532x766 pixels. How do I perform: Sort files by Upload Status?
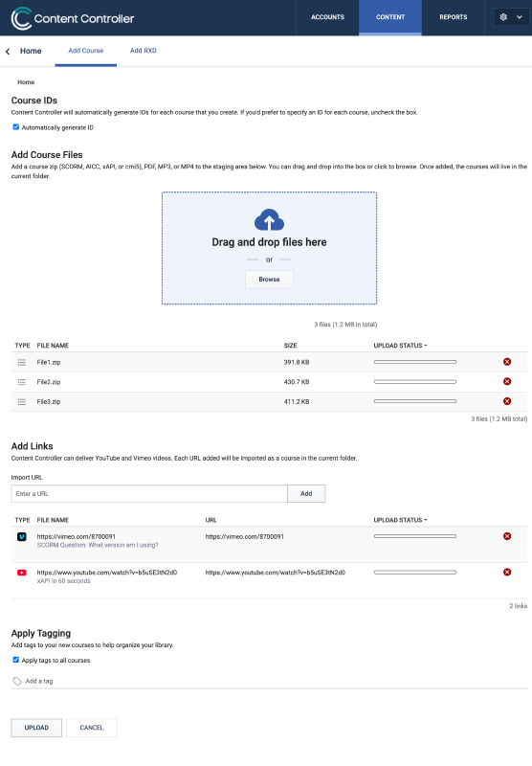[x=400, y=346]
